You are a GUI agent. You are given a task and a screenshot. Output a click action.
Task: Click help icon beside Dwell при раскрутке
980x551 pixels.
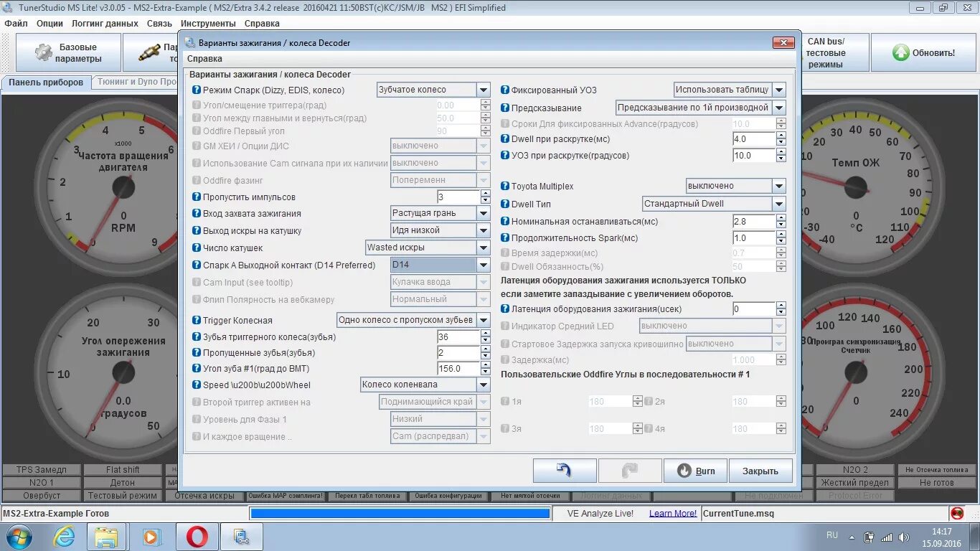(505, 139)
